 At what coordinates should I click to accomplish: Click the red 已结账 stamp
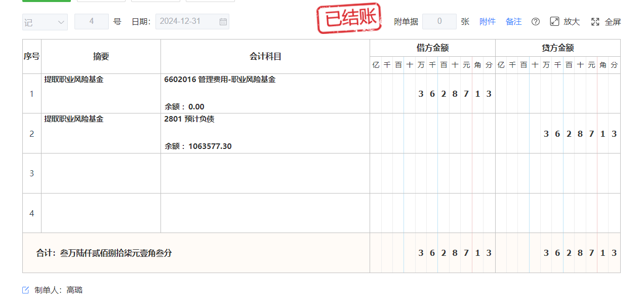click(349, 19)
